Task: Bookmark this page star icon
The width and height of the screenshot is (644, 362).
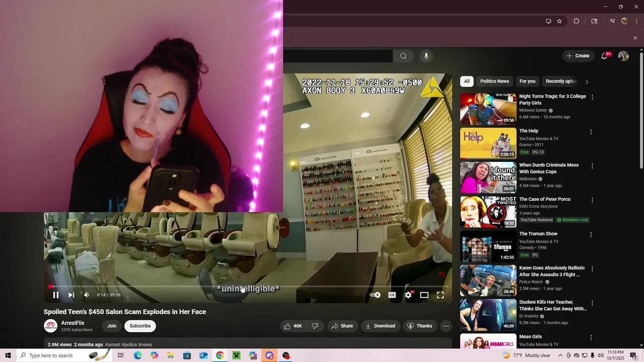Action: click(x=559, y=21)
